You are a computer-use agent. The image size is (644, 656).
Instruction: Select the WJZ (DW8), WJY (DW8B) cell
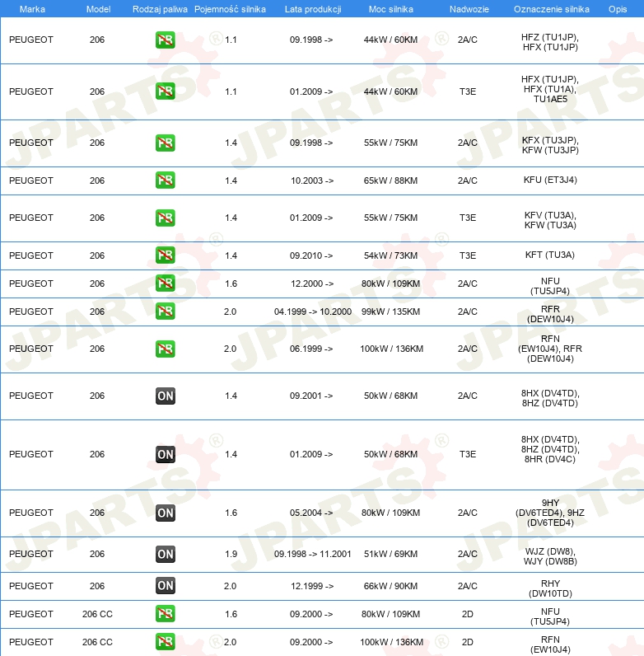point(550,556)
